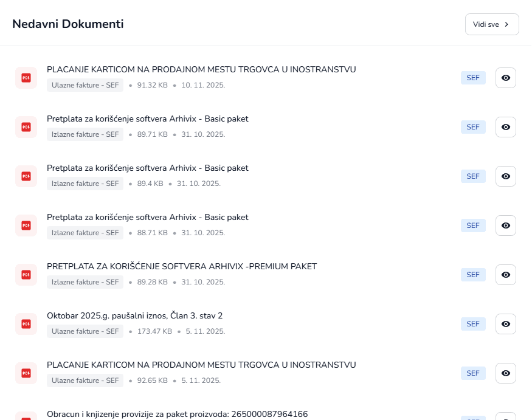
Task: Select Izlazne fakture - SEF tag on 89.28 KB row
Action: pos(85,283)
